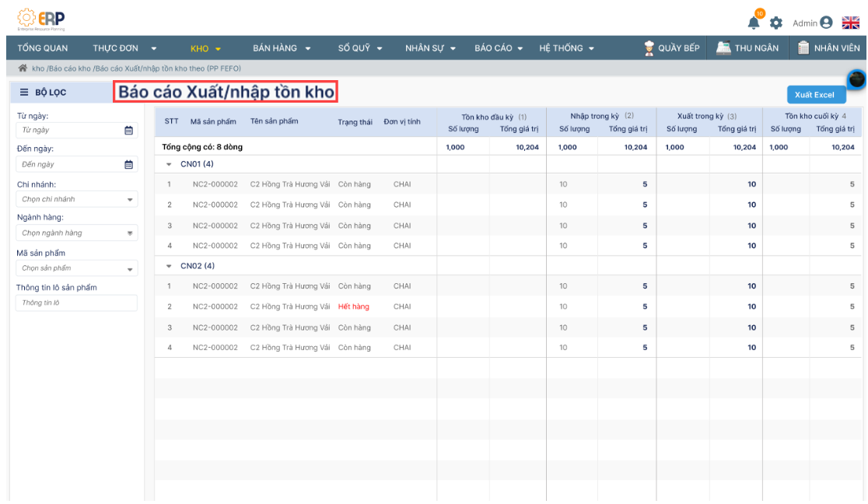Go to the Tổng Quan page

(x=43, y=48)
